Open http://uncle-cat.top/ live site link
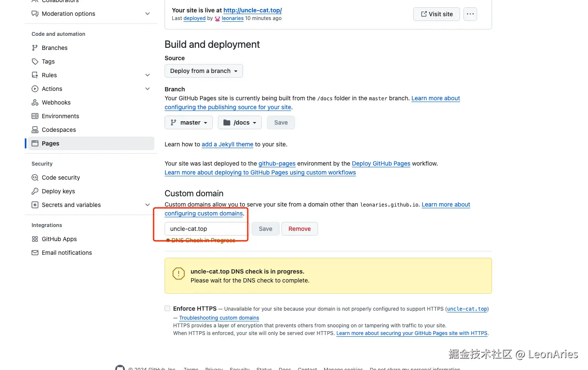 252,10
